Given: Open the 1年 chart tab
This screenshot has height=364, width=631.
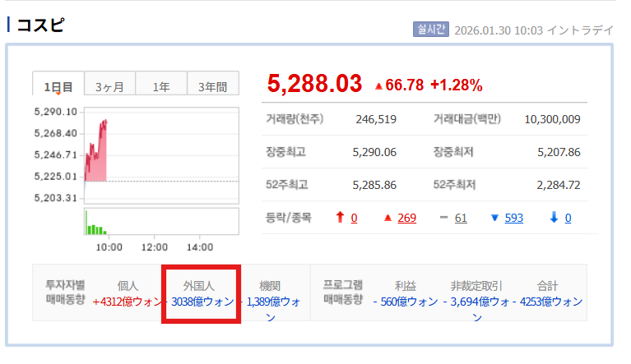Looking at the screenshot, I should point(161,86).
